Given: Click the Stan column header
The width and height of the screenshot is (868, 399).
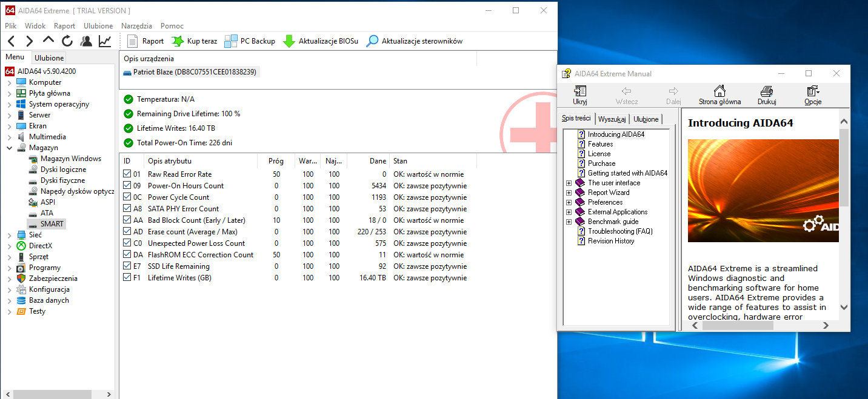Looking at the screenshot, I should 433,161.
